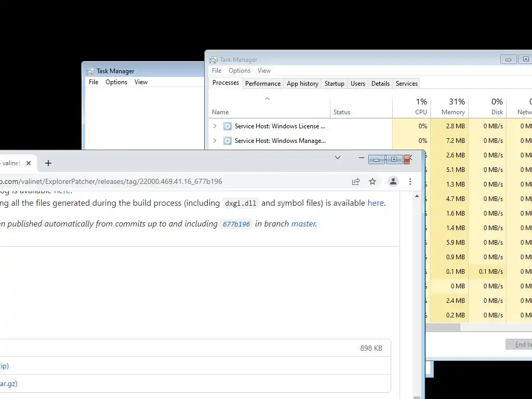Image resolution: width=532 pixels, height=399 pixels.
Task: Open the tab search chevron in browser
Action: [338, 157]
